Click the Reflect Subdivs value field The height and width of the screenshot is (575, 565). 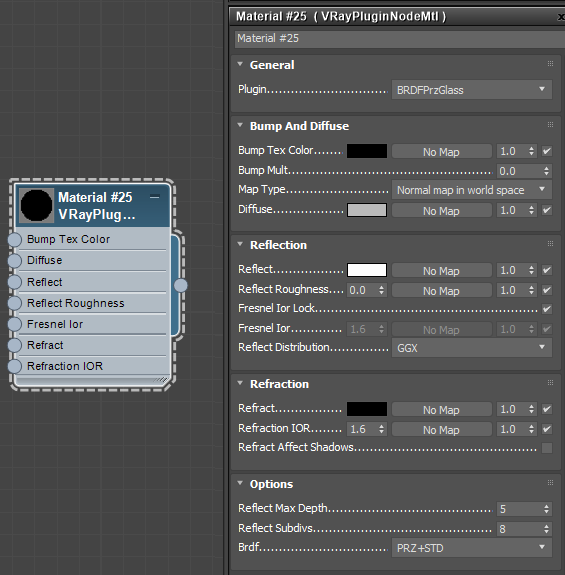click(519, 529)
